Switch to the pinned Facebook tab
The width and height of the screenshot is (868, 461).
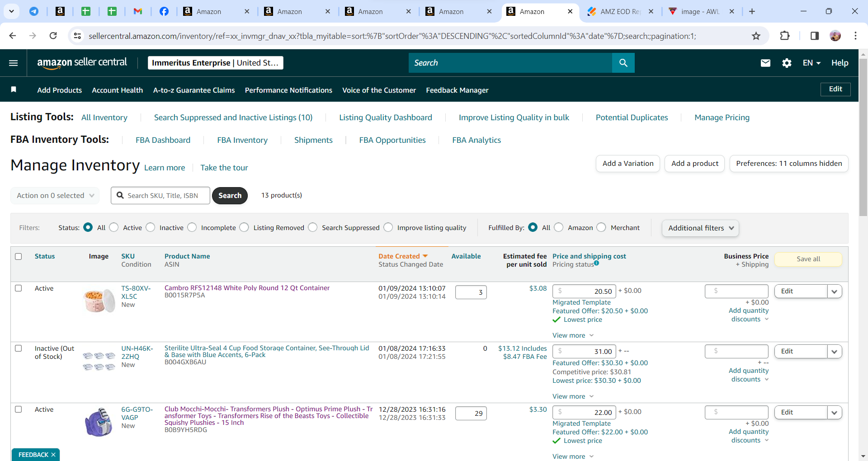(x=164, y=11)
